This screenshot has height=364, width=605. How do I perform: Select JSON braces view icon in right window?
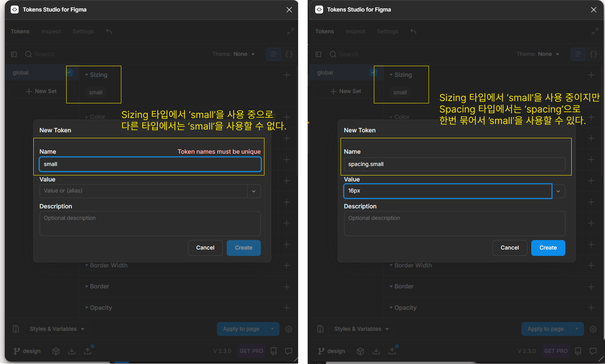tap(594, 54)
